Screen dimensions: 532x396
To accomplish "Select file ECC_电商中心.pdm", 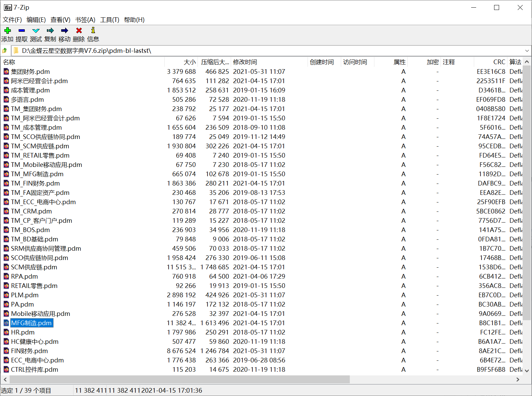I will click(37, 360).
